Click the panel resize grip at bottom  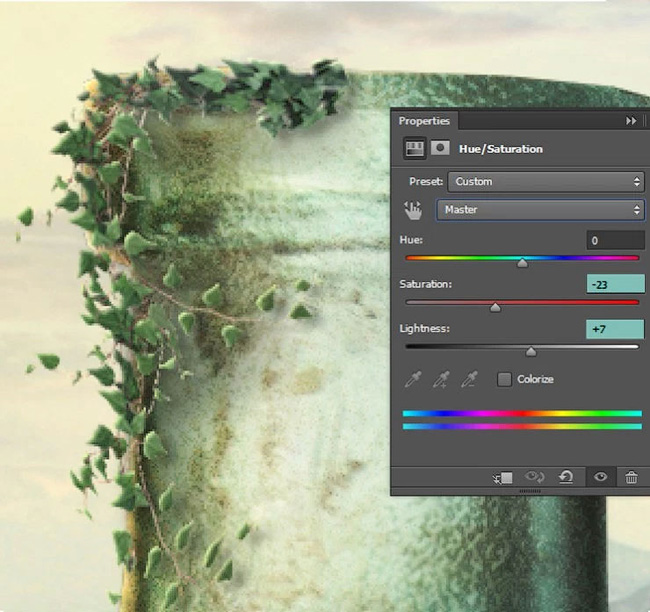[x=530, y=491]
